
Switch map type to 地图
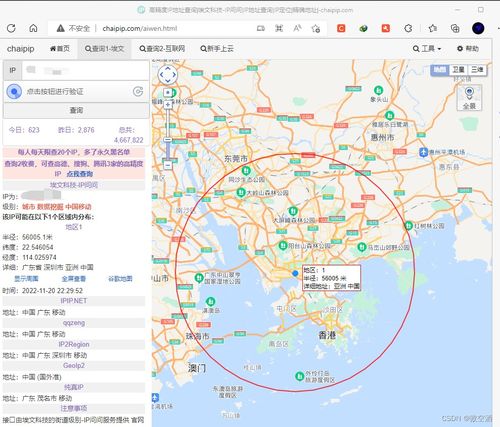tap(440, 70)
